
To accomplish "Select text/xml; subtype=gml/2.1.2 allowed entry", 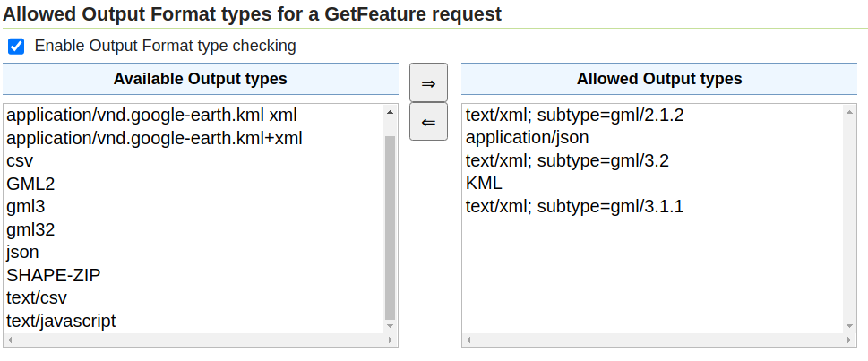I will [x=574, y=116].
